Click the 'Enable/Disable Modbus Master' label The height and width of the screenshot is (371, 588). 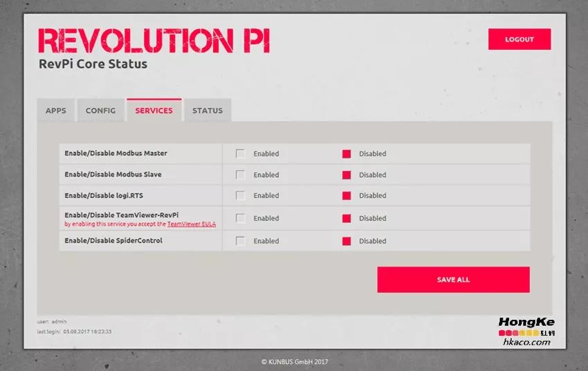(116, 153)
